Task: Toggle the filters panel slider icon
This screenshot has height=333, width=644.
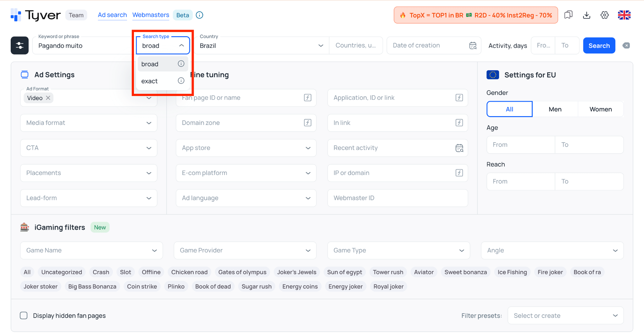Action: click(20, 45)
